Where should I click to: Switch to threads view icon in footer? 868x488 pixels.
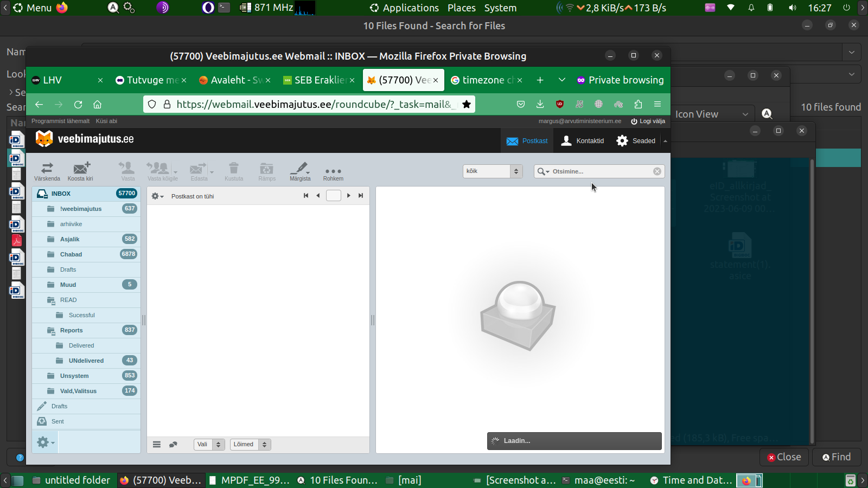click(x=173, y=445)
